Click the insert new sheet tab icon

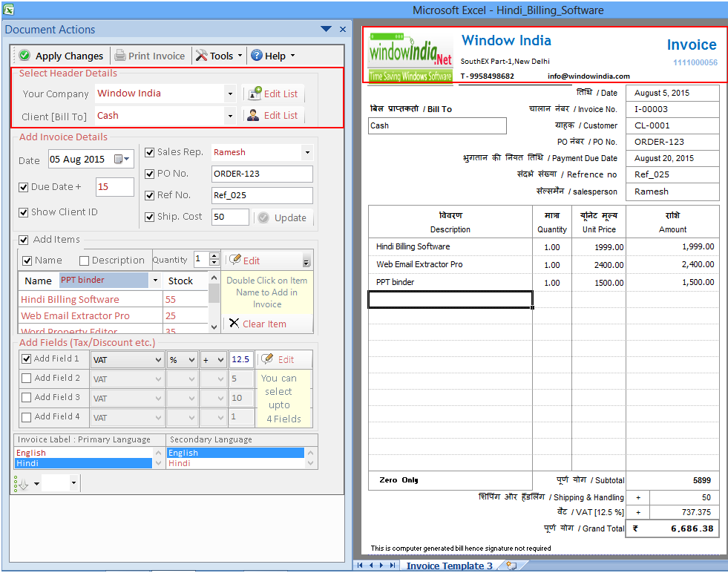[511, 565]
